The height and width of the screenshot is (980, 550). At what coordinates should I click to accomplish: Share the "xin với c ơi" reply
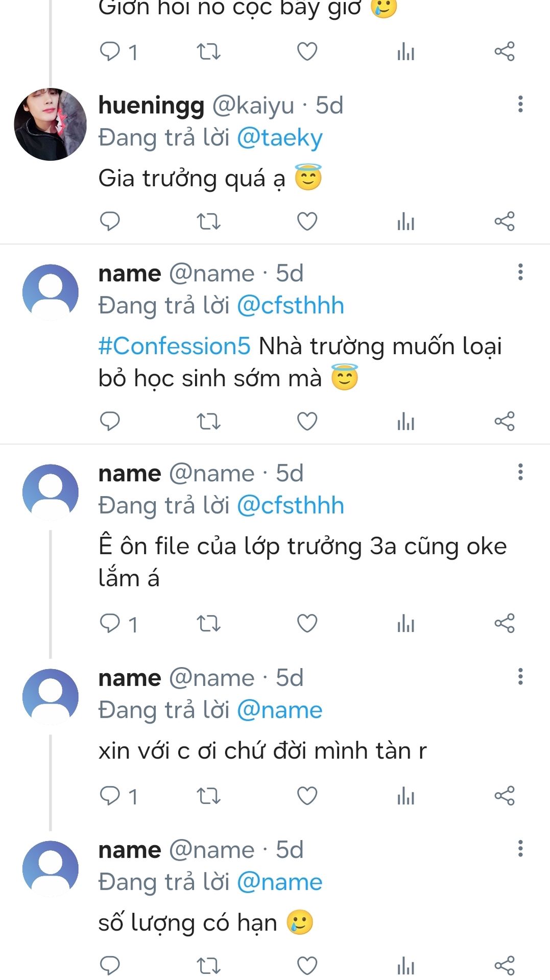click(x=504, y=796)
